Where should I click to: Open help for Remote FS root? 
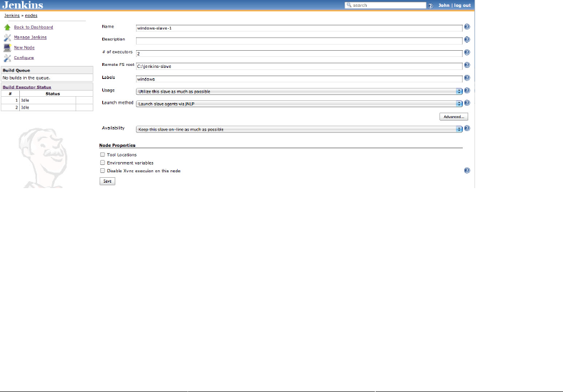(x=467, y=65)
